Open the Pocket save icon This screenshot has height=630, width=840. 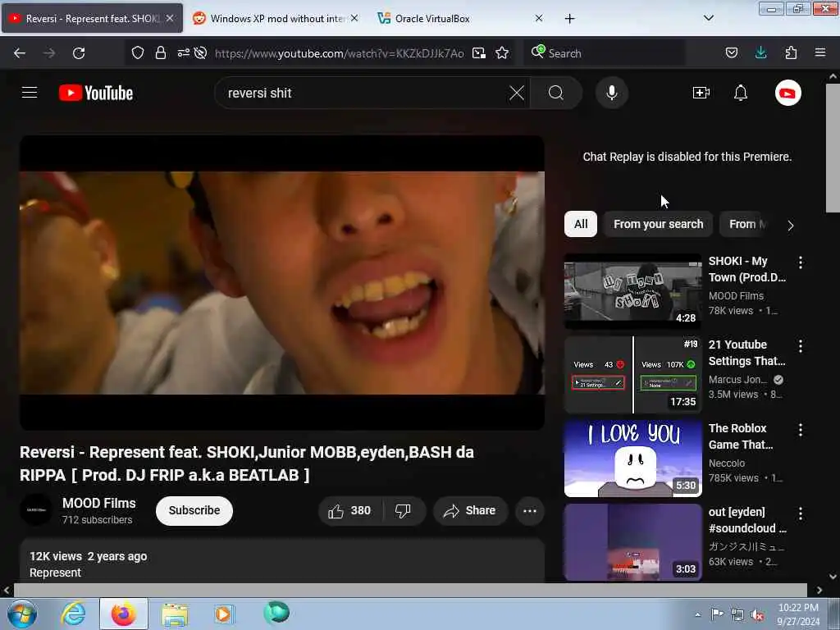click(x=731, y=53)
